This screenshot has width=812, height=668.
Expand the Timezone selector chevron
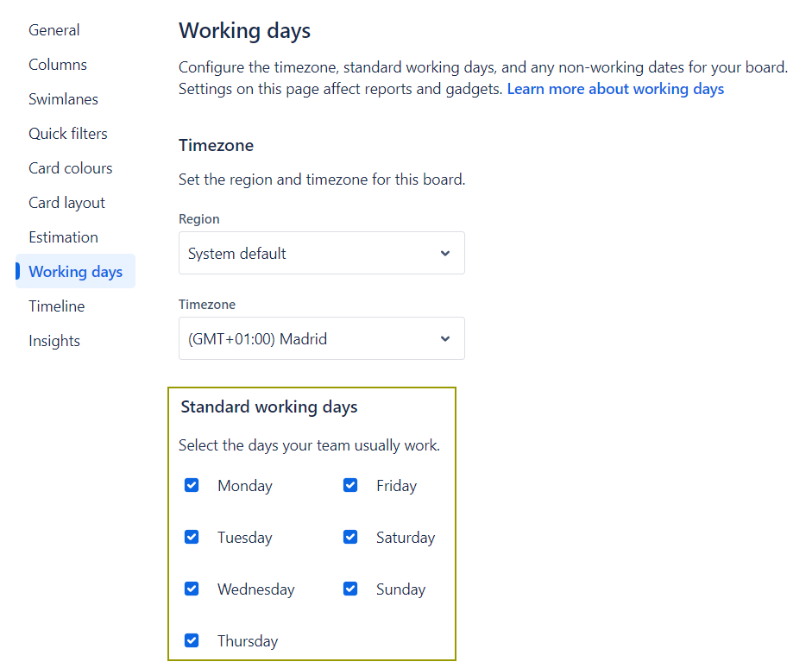tap(445, 338)
